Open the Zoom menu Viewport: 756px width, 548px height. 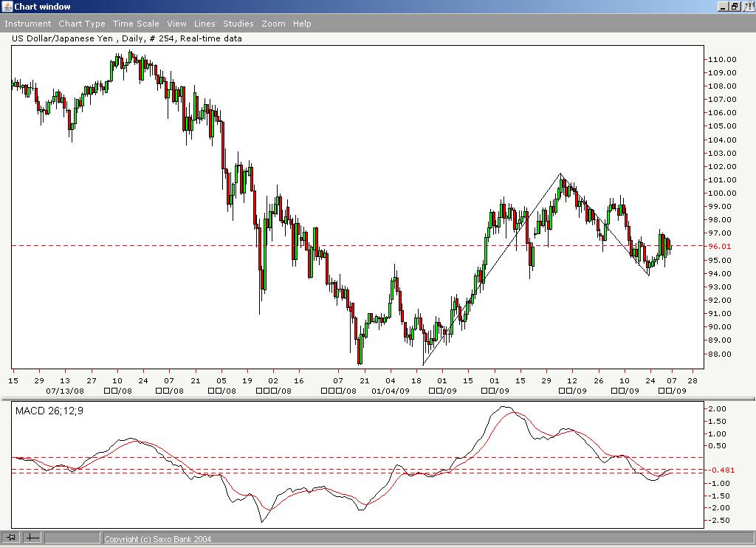coord(273,24)
